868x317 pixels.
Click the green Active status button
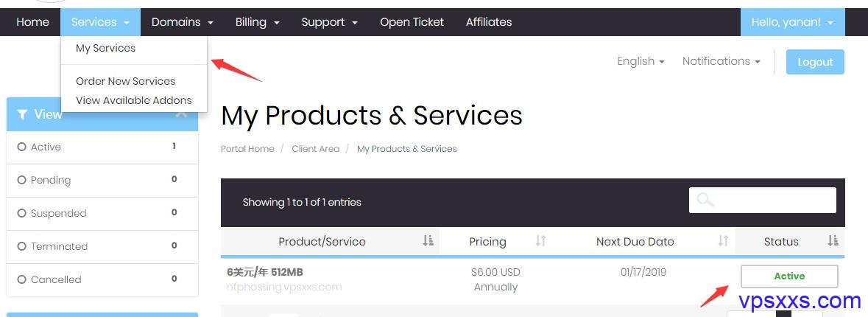coord(789,276)
